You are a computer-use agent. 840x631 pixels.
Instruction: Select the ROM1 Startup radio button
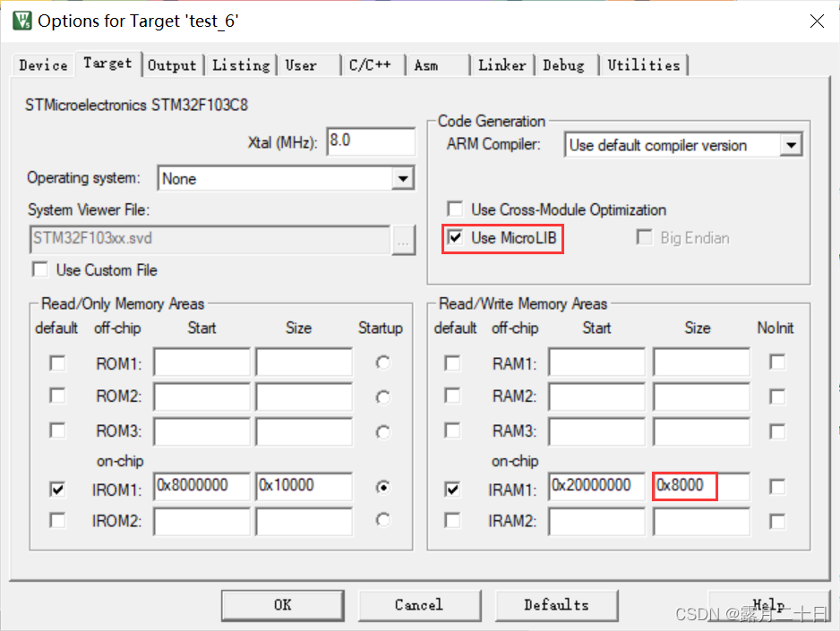(382, 362)
